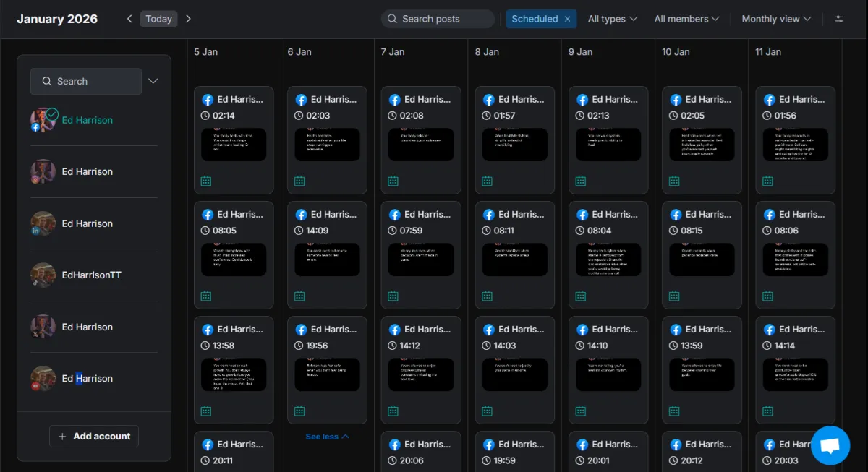Screen dimensions: 868x472
Task: Click the 13:59 time on 10 Jan
Action: coord(692,346)
